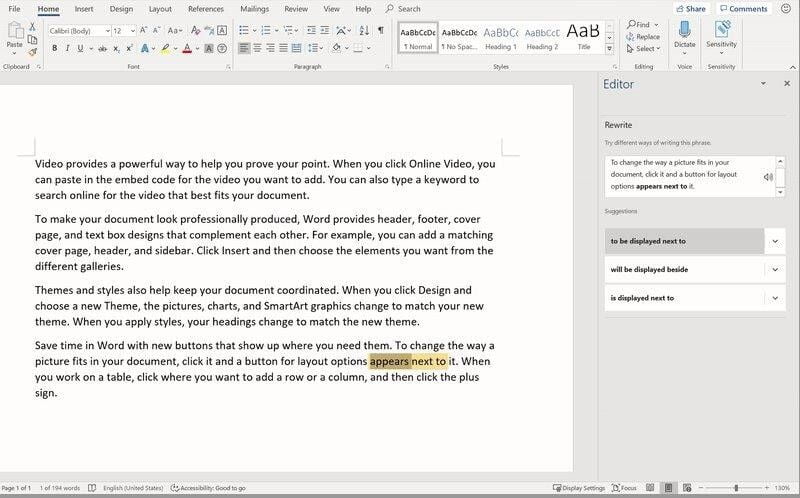The width and height of the screenshot is (800, 498).
Task: Click the Format Painter icon
Action: pos(32,52)
